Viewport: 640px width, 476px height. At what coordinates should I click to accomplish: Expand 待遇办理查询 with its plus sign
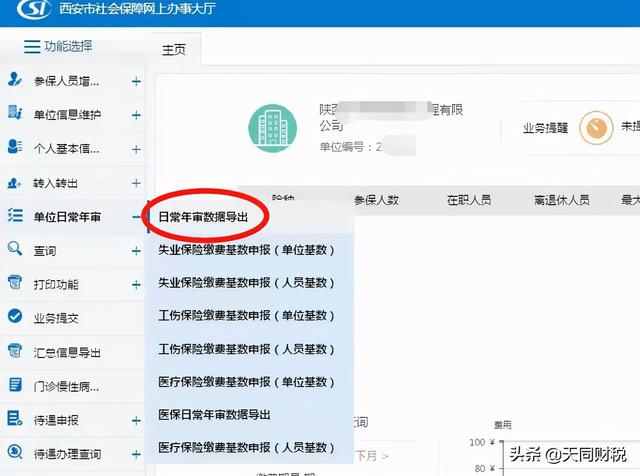(136, 454)
